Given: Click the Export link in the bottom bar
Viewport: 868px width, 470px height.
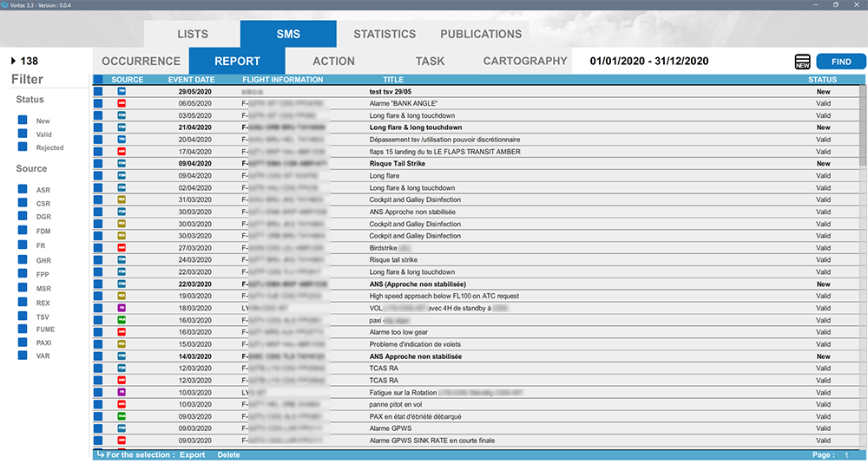Looking at the screenshot, I should pos(193,454).
